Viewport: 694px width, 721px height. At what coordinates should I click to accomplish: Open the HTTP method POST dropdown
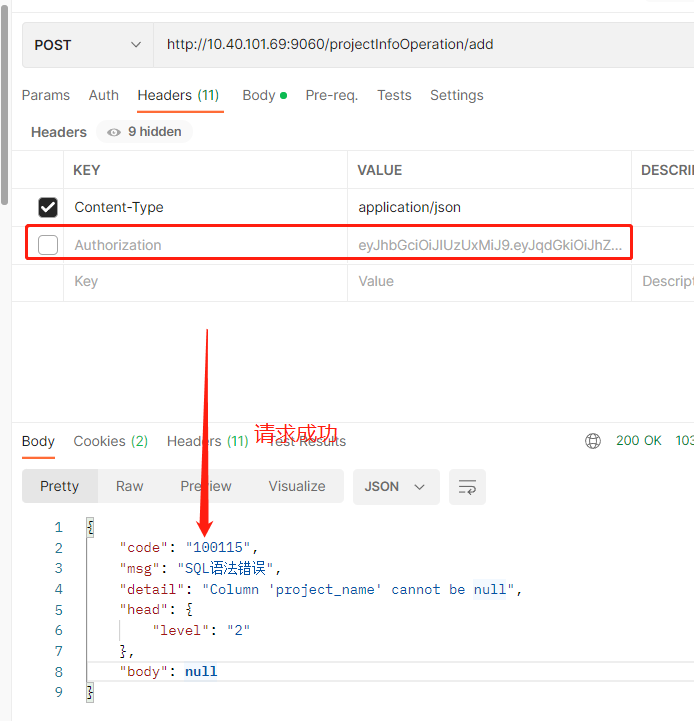coord(87,45)
